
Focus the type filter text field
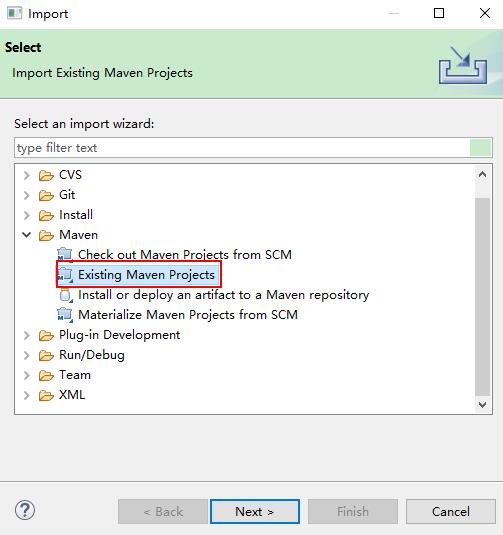pyautogui.click(x=242, y=148)
